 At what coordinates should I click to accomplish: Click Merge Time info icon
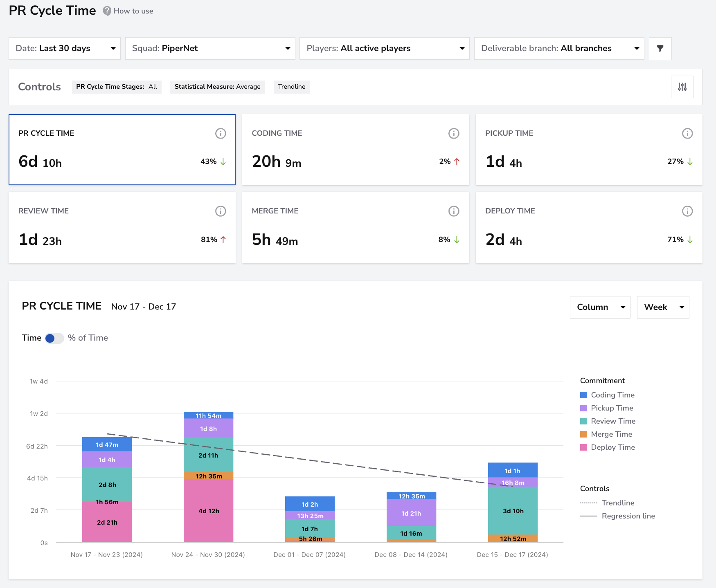(454, 211)
